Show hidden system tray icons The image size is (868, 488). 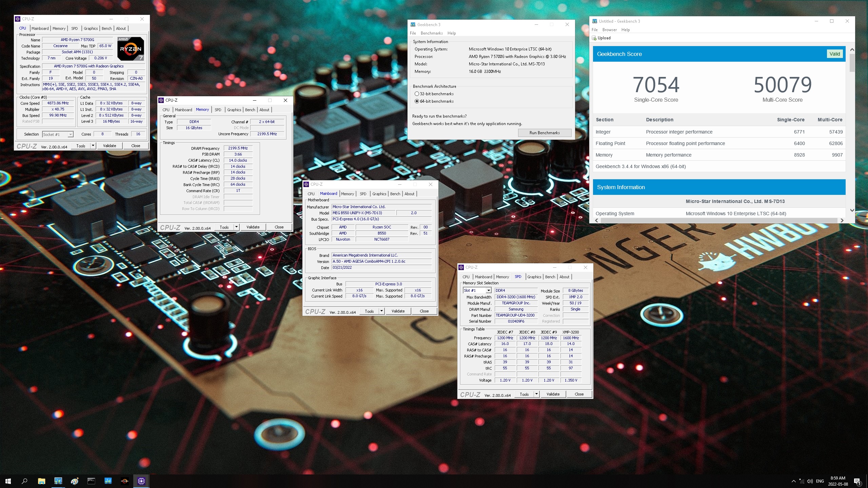pyautogui.click(x=793, y=481)
